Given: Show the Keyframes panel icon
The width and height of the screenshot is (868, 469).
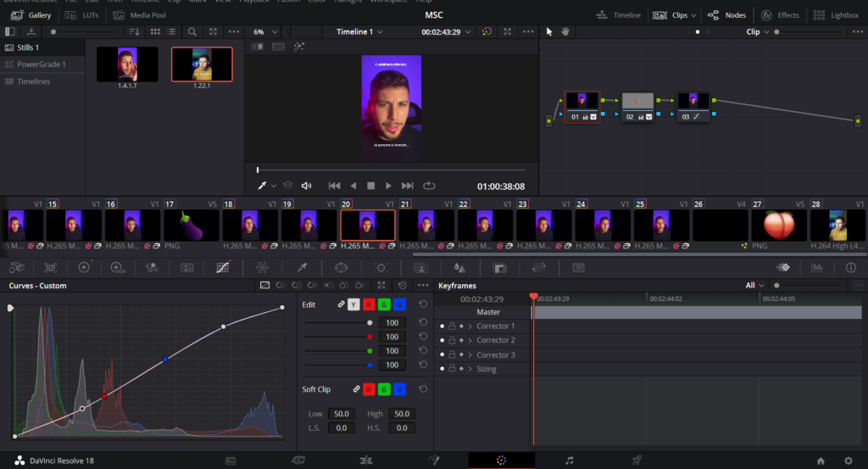Looking at the screenshot, I should (782, 268).
